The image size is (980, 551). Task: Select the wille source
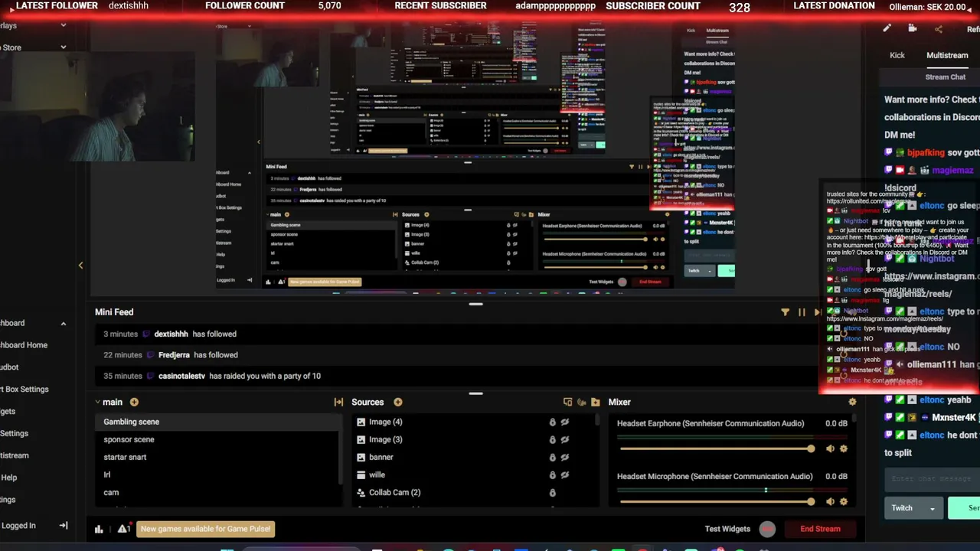(473, 474)
